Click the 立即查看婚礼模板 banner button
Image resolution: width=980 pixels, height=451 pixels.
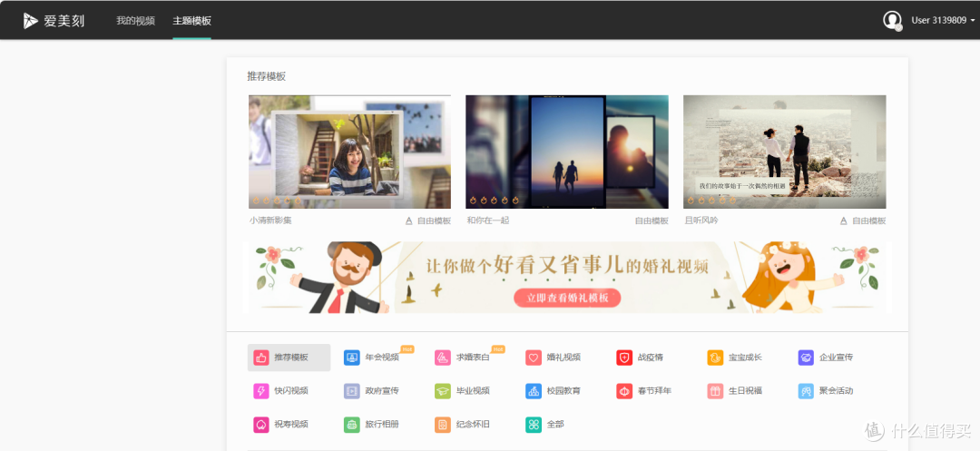567,298
